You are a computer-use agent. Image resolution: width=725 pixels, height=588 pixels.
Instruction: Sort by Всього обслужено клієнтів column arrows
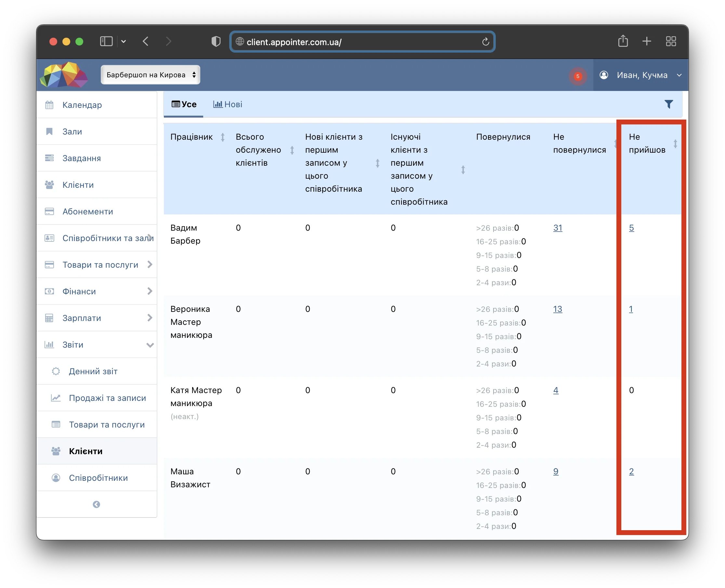pyautogui.click(x=292, y=150)
